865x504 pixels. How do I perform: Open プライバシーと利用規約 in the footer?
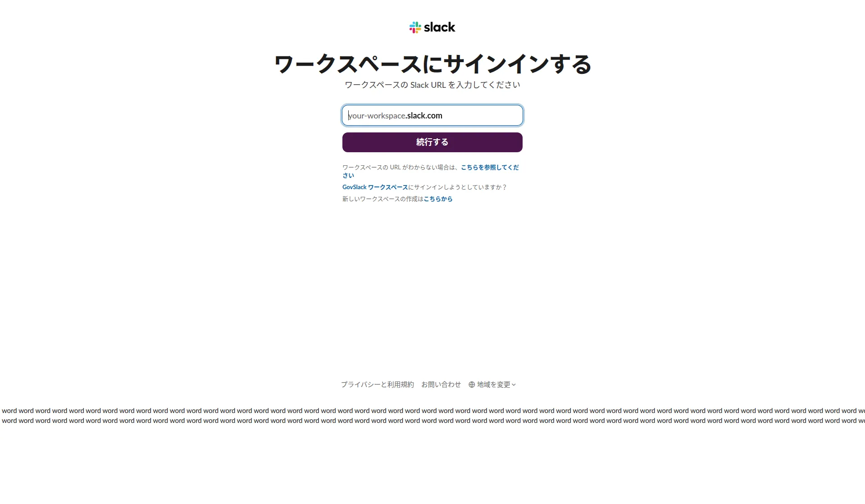[377, 385]
